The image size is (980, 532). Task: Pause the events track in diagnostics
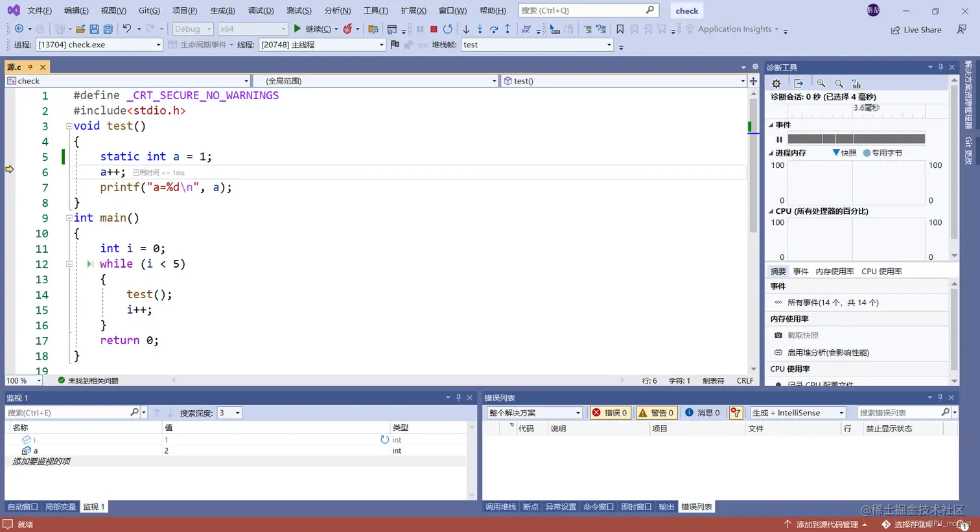pos(779,139)
